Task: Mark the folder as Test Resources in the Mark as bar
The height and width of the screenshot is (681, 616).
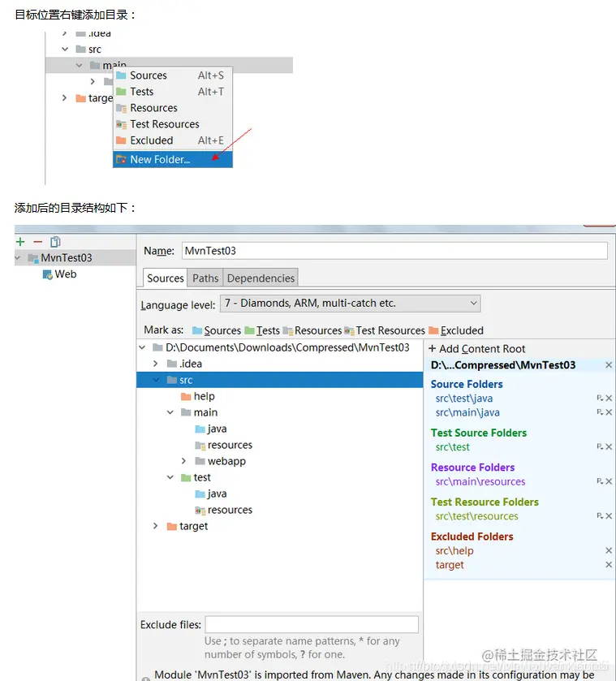Action: 385,330
